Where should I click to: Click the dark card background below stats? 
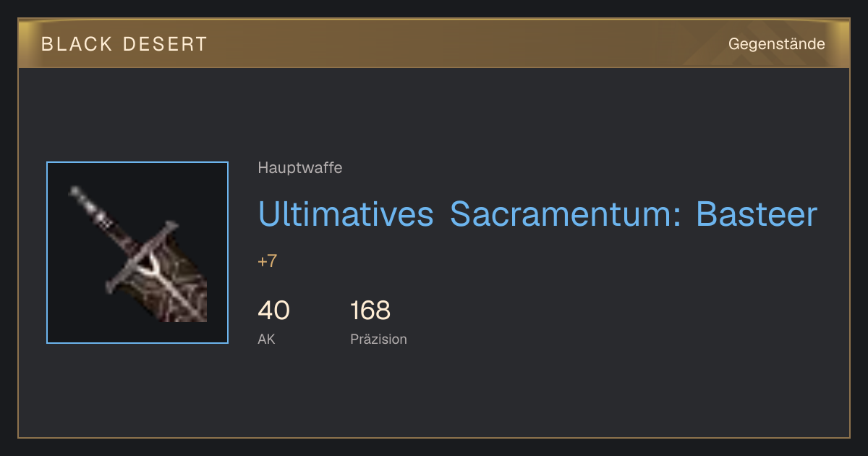tap(434, 394)
